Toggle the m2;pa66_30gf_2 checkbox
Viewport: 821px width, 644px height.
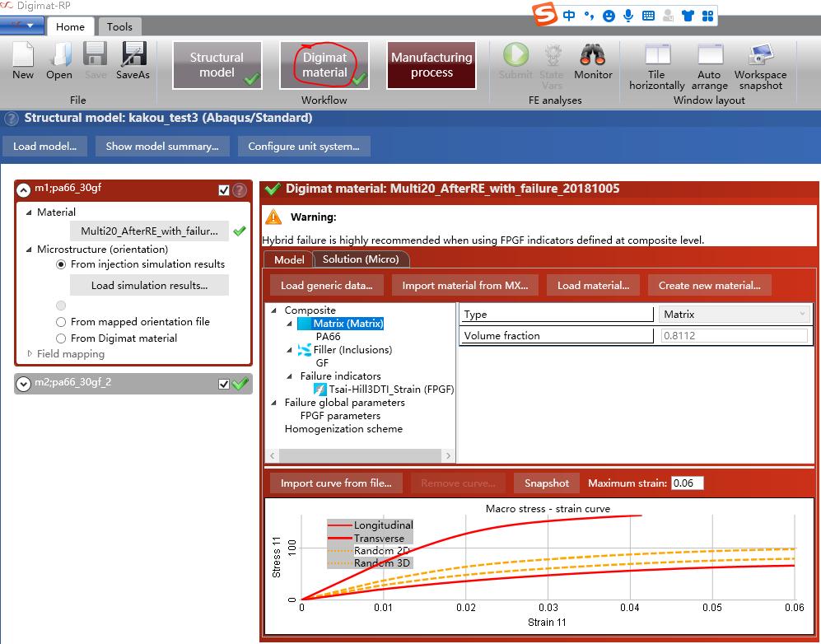(x=224, y=385)
